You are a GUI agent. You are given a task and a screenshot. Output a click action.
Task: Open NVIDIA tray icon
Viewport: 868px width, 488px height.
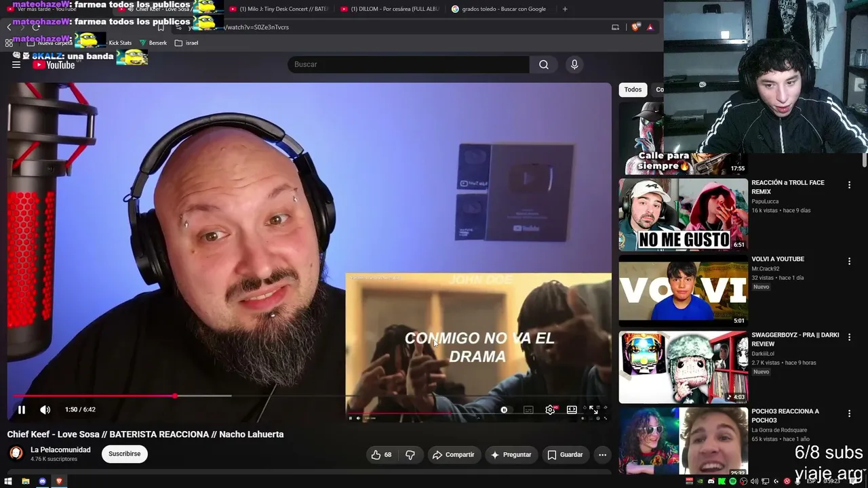click(x=700, y=481)
